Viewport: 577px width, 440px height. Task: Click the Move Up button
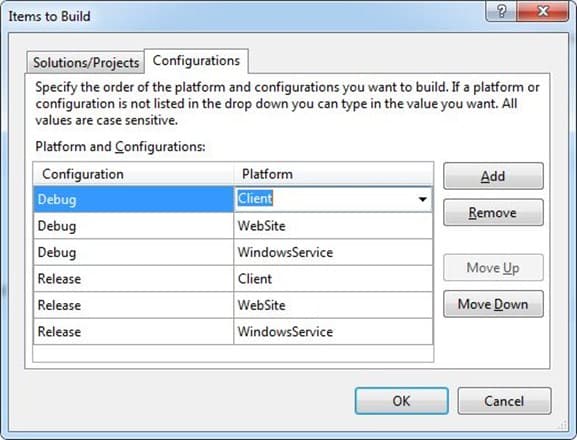click(x=493, y=268)
